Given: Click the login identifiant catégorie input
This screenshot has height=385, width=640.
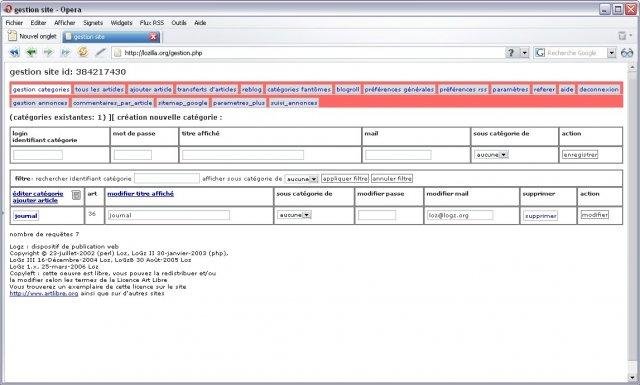Looking at the screenshot, I should pos(38,155).
